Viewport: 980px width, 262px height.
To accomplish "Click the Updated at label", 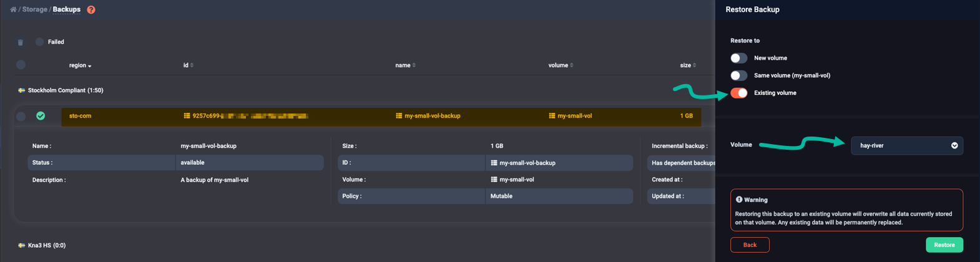I will (668, 196).
